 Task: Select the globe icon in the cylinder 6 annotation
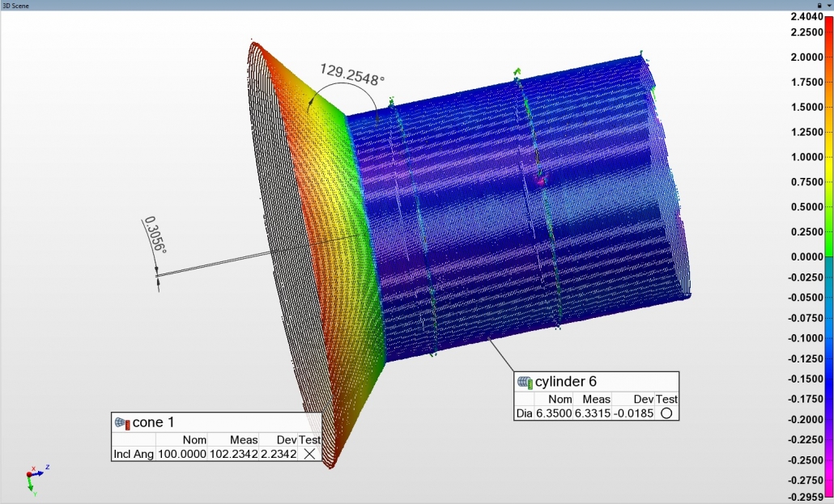point(522,381)
